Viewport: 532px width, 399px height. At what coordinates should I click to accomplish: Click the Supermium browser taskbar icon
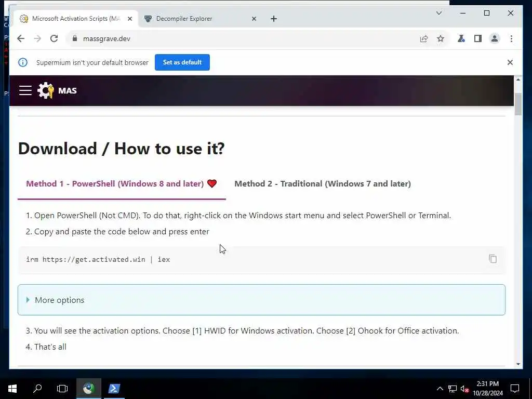point(88,389)
